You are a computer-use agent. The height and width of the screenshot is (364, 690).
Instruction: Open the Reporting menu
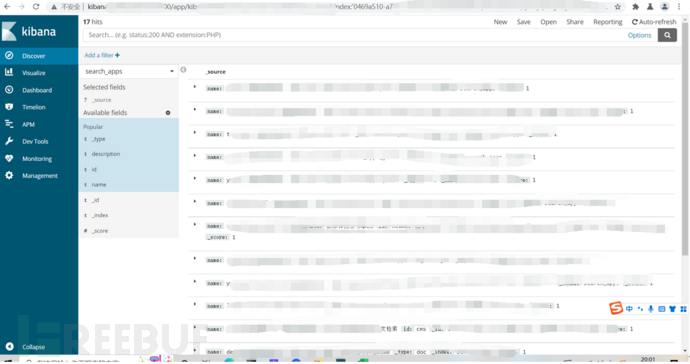608,22
